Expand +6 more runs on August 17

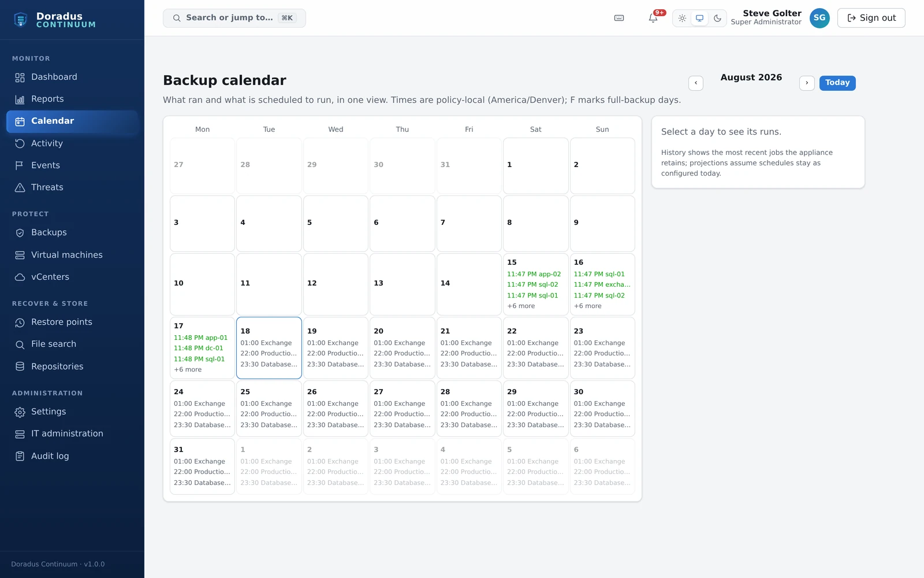[188, 370]
